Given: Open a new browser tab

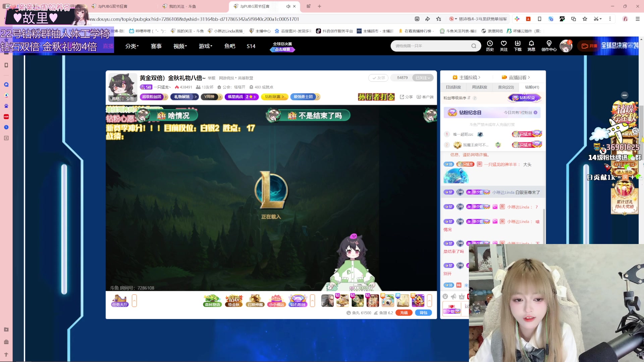Looking at the screenshot, I should click(x=319, y=6).
